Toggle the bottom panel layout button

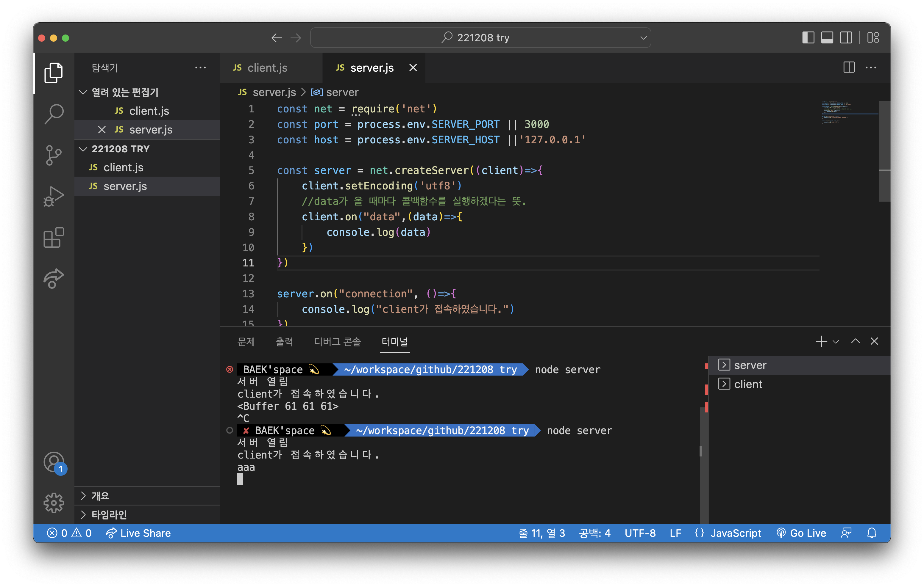pos(827,37)
